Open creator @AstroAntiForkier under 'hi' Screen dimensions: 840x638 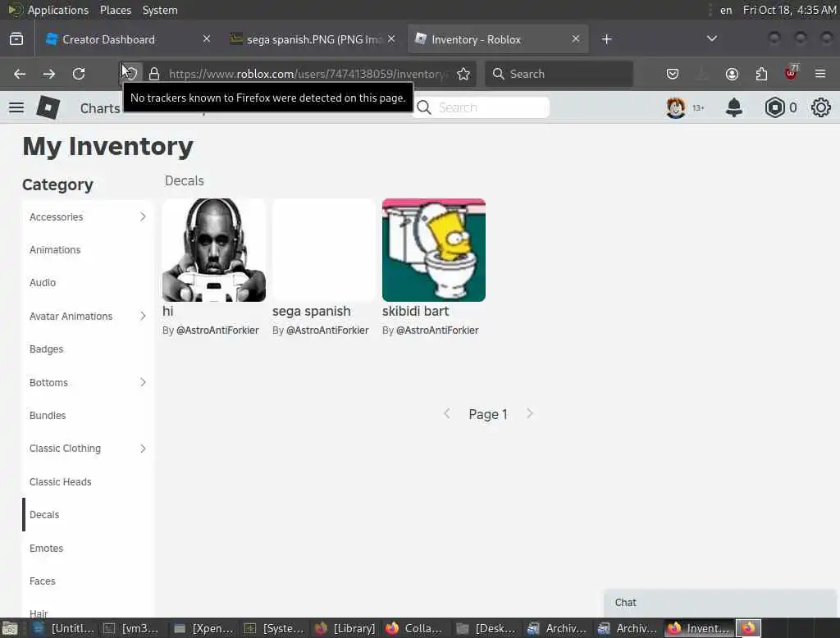[x=217, y=330]
